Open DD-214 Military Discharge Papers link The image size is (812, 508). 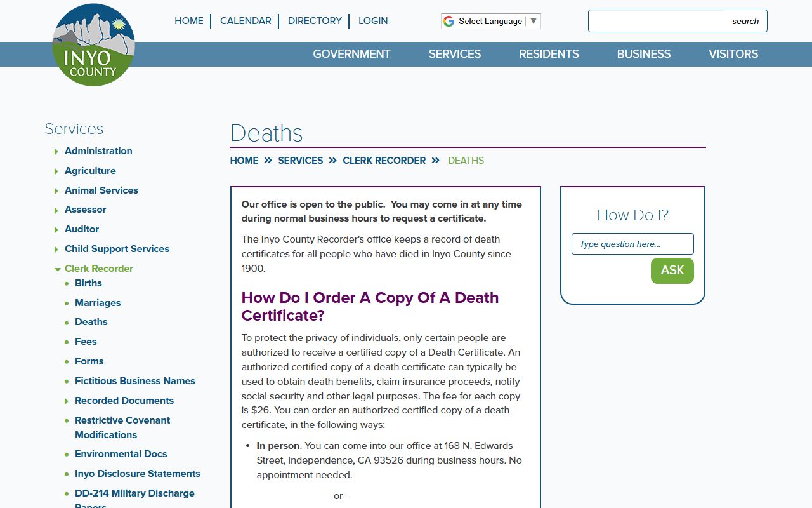pyautogui.click(x=134, y=498)
